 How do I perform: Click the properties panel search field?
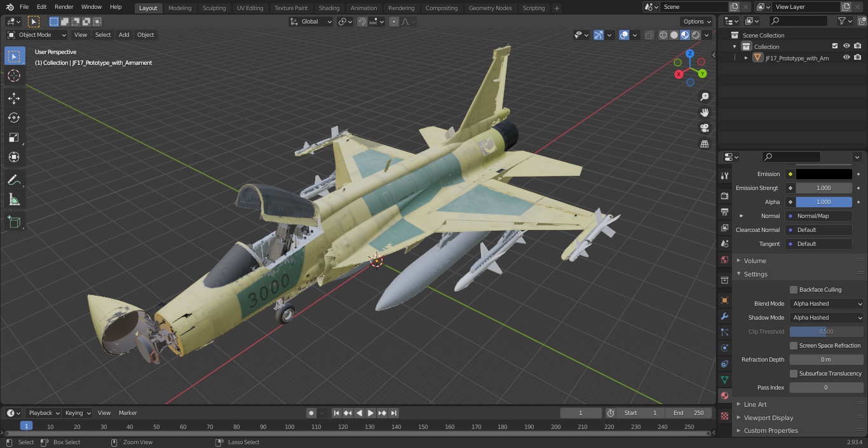pyautogui.click(x=791, y=157)
